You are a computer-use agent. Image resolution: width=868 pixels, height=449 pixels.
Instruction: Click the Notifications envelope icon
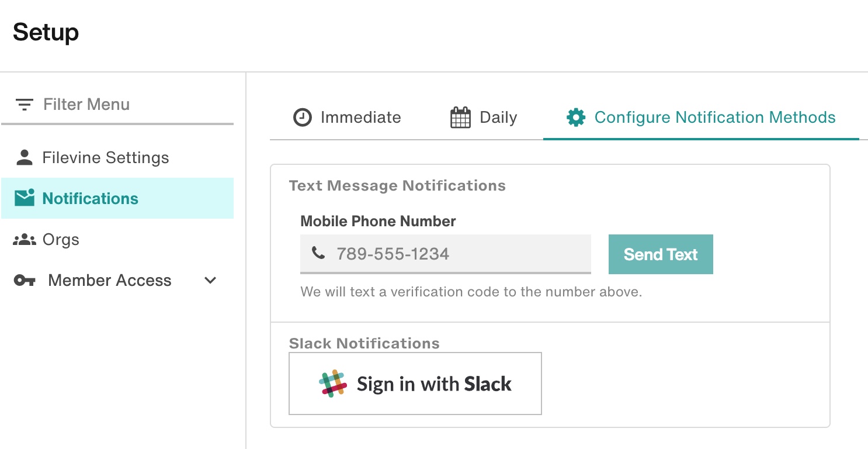click(x=25, y=198)
